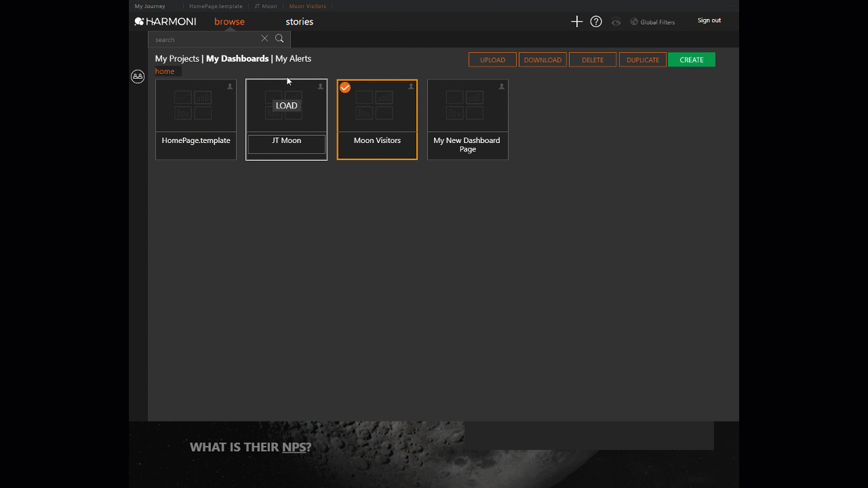Viewport: 868px width, 488px height.
Task: Open My Projects section
Action: pos(177,58)
